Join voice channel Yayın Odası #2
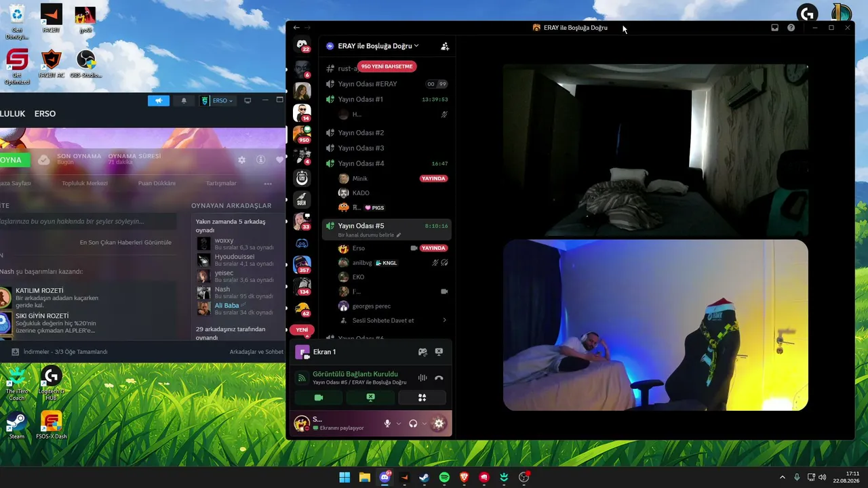Screen dimensions: 868x488 click(387, 133)
